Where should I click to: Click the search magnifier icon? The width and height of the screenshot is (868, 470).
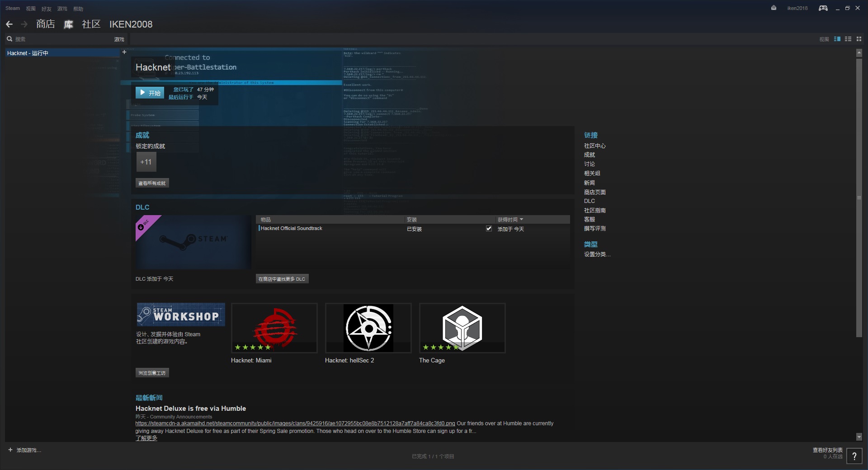[9, 39]
